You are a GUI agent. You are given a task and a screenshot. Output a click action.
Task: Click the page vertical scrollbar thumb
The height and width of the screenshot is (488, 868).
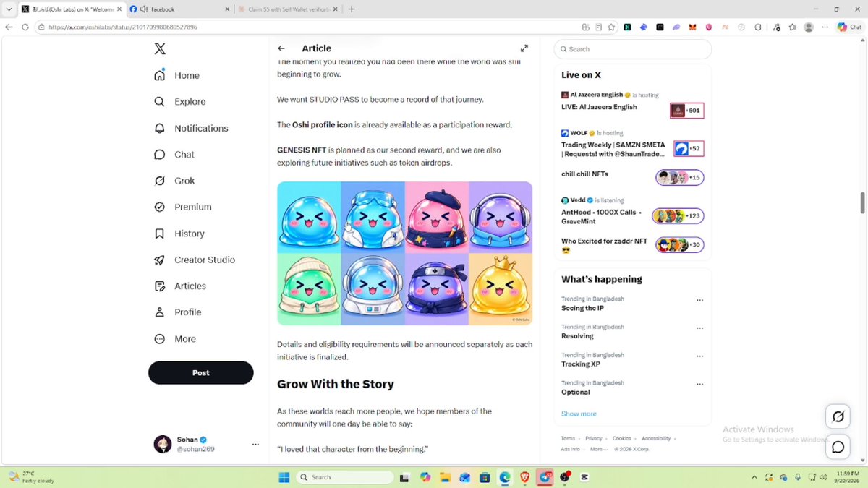coord(862,203)
